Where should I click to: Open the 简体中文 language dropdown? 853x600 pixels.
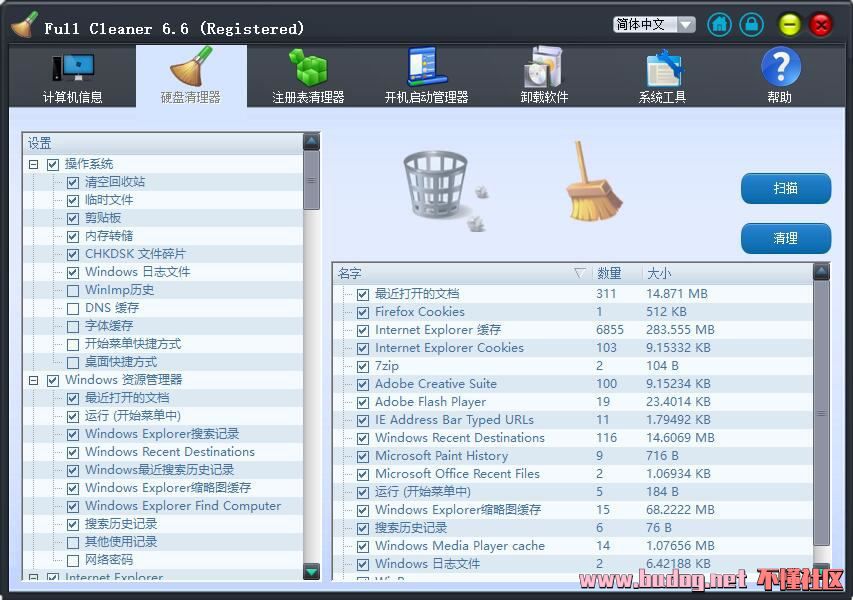654,25
